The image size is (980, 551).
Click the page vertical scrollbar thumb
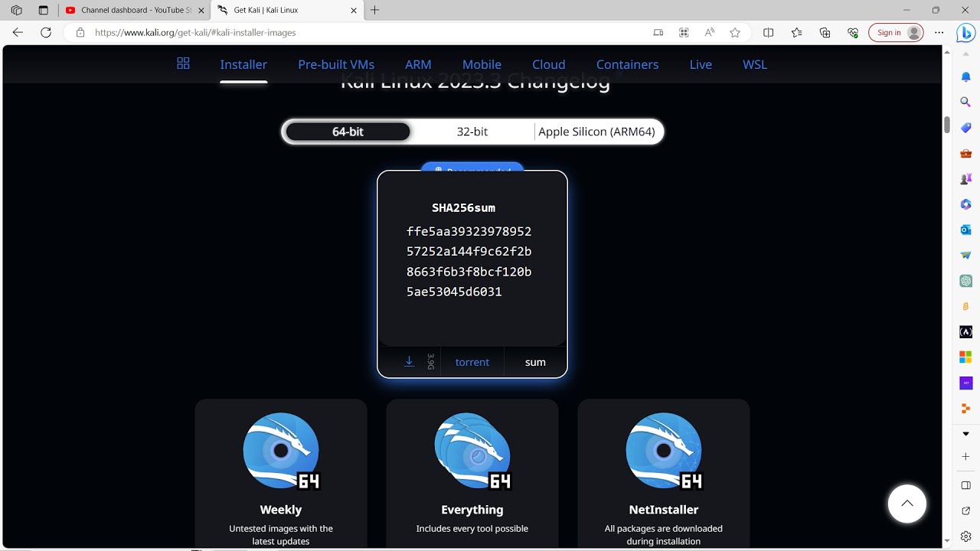(x=947, y=125)
